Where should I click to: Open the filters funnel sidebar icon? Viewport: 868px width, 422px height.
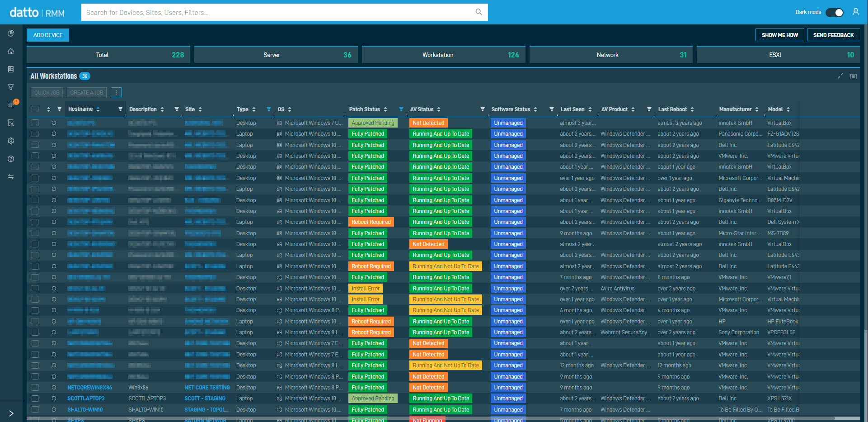coord(11,87)
